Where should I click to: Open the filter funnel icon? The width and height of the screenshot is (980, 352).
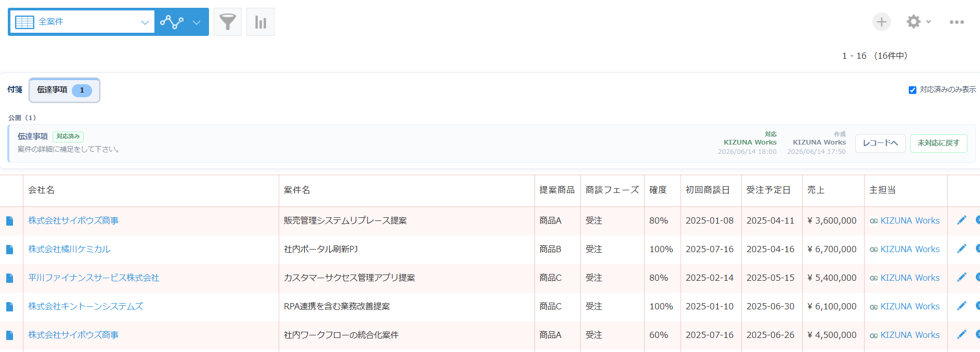tap(228, 22)
